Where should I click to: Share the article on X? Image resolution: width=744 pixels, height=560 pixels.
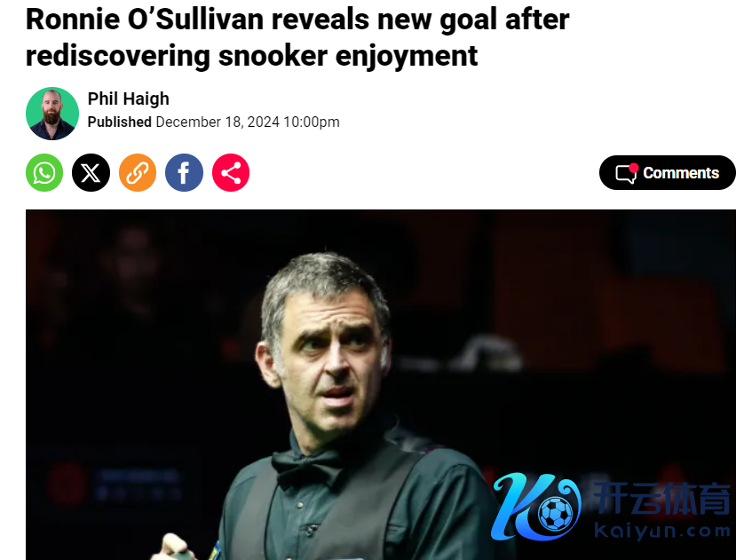[x=91, y=172]
